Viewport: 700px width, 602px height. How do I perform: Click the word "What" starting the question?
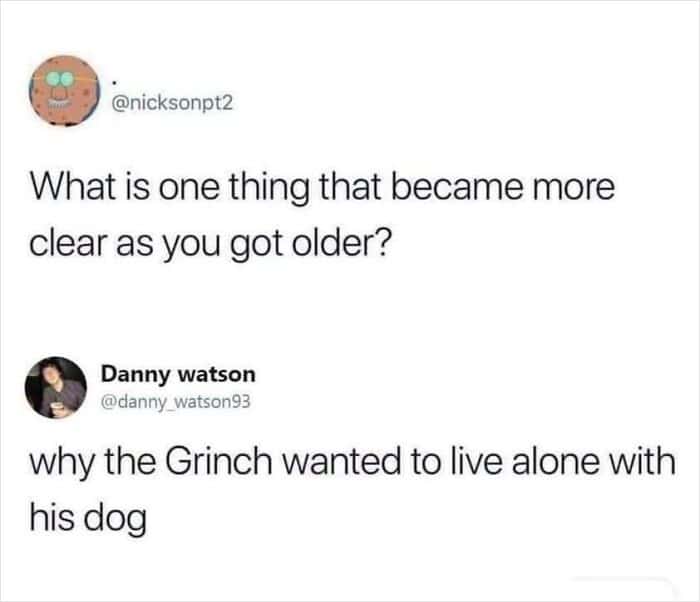pyautogui.click(x=73, y=187)
